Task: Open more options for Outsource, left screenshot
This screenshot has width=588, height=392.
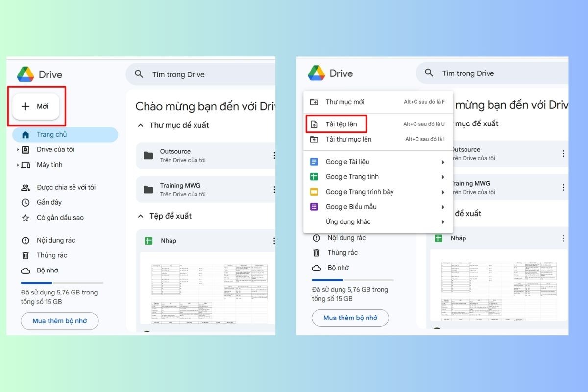Action: point(274,155)
